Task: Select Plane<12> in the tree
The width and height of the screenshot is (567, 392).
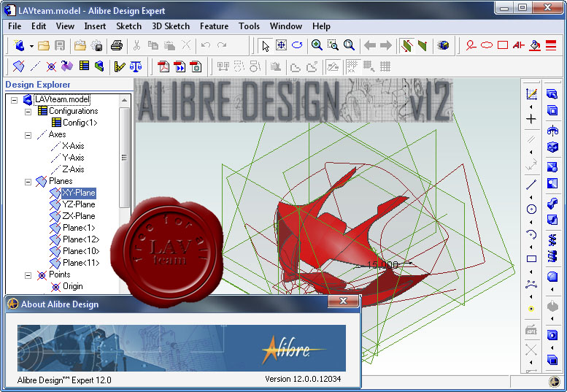Action: pyautogui.click(x=81, y=239)
